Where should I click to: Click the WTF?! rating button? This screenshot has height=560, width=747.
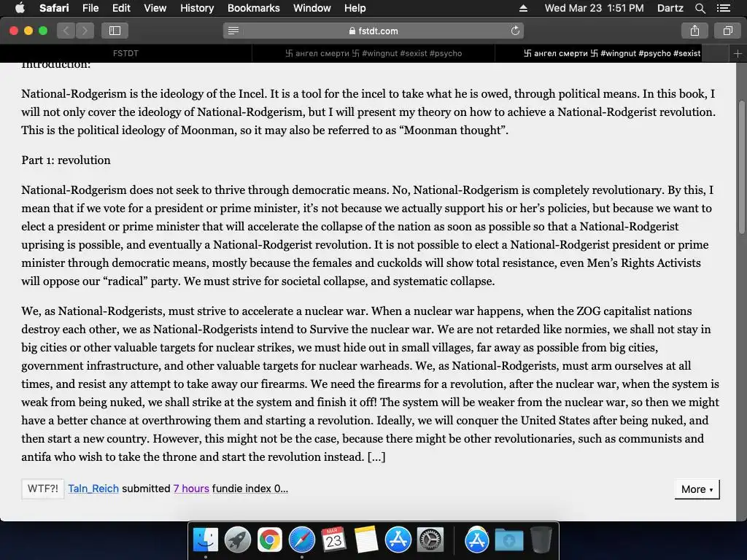(43, 489)
